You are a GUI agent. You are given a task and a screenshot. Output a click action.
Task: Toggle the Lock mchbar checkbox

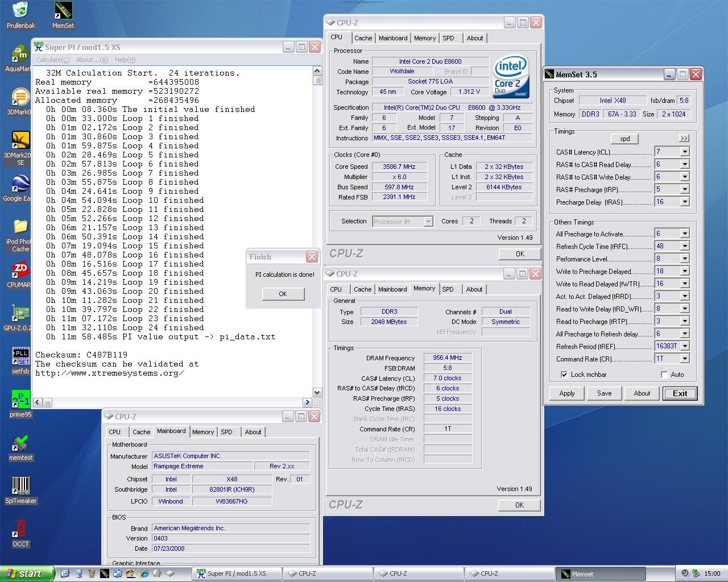point(564,375)
